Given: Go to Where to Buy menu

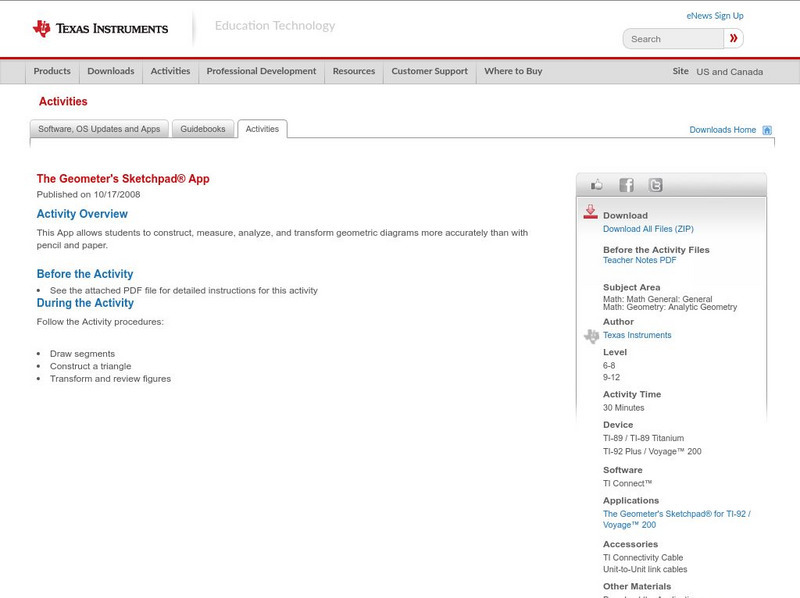Looking at the screenshot, I should tap(513, 72).
